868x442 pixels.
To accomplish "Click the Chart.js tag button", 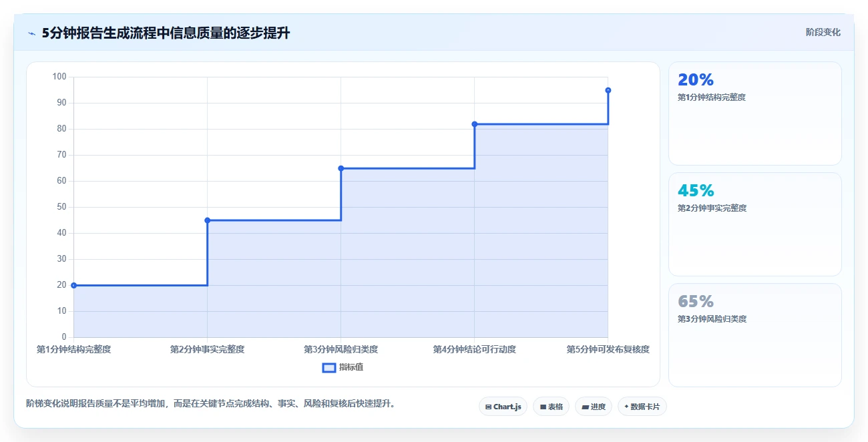I will point(503,407).
